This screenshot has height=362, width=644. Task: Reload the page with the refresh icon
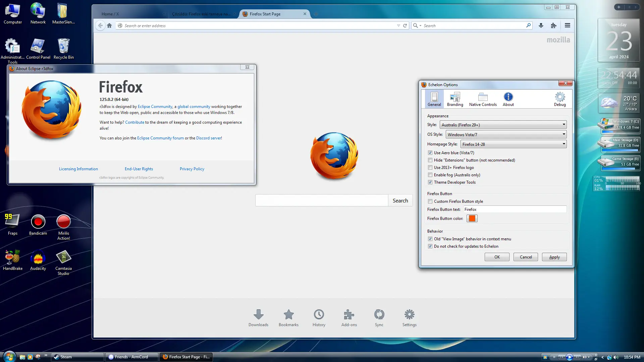coord(405,25)
